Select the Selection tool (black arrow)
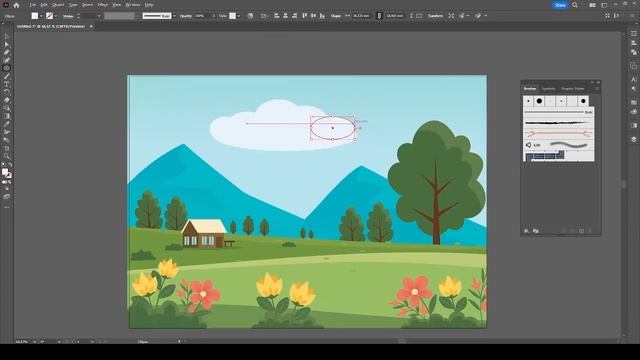The width and height of the screenshot is (640, 360). tap(7, 37)
